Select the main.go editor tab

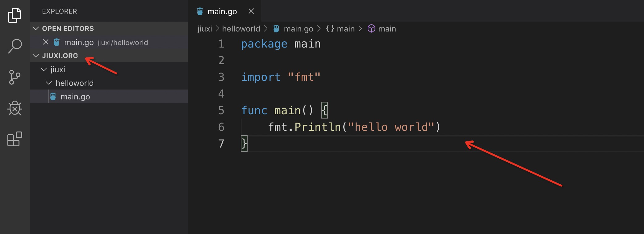pyautogui.click(x=224, y=11)
